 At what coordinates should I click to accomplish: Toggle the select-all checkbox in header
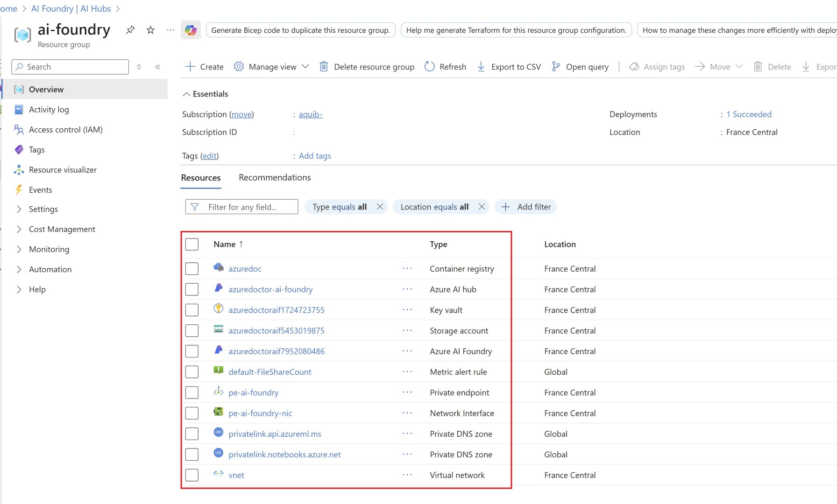192,245
